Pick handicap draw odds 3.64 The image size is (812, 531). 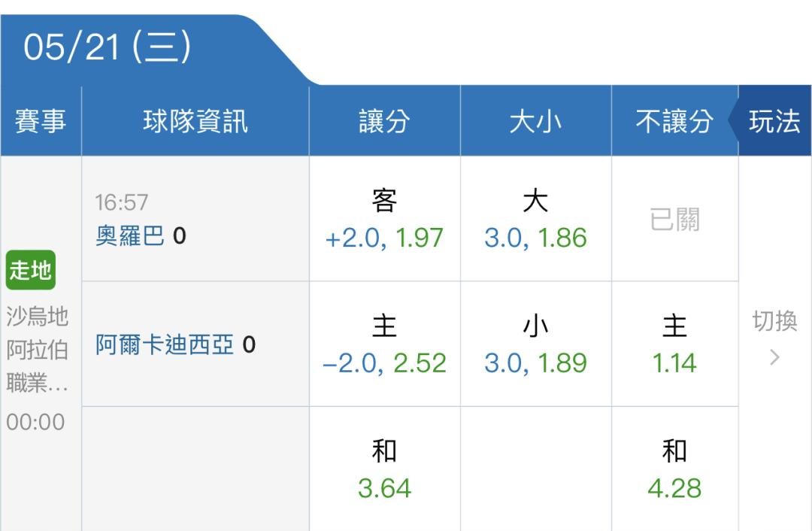[x=384, y=469]
